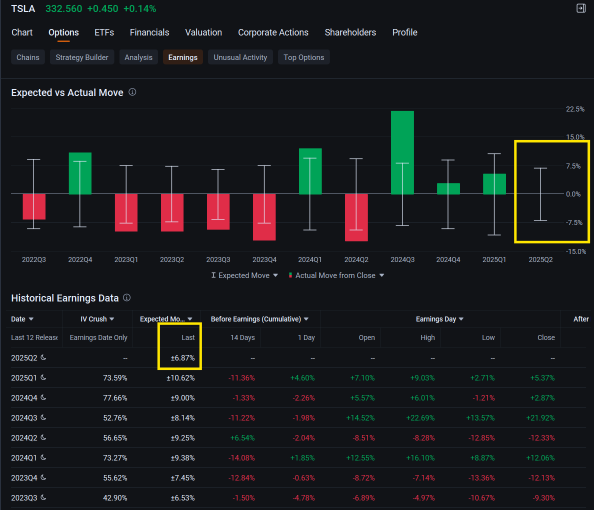The height and width of the screenshot is (510, 594).
Task: Click the red 2024Q2 actual move bar
Action: (x=356, y=217)
